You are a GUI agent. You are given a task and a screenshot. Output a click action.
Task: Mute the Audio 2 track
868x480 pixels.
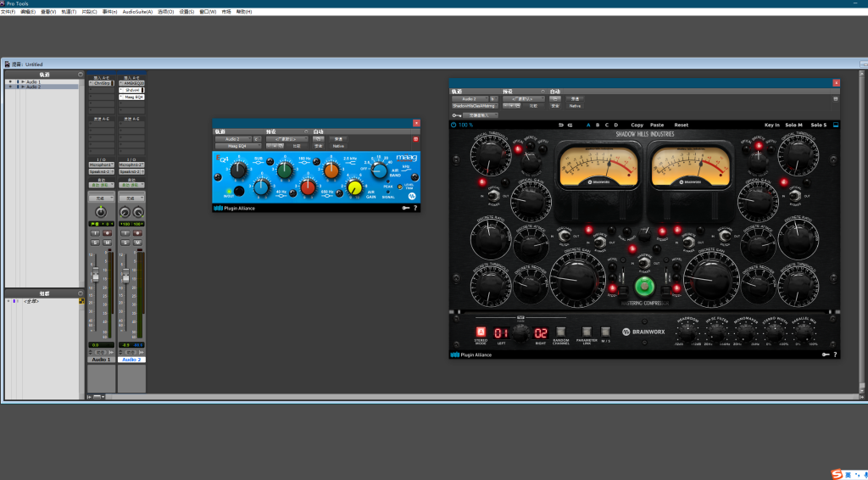[137, 243]
